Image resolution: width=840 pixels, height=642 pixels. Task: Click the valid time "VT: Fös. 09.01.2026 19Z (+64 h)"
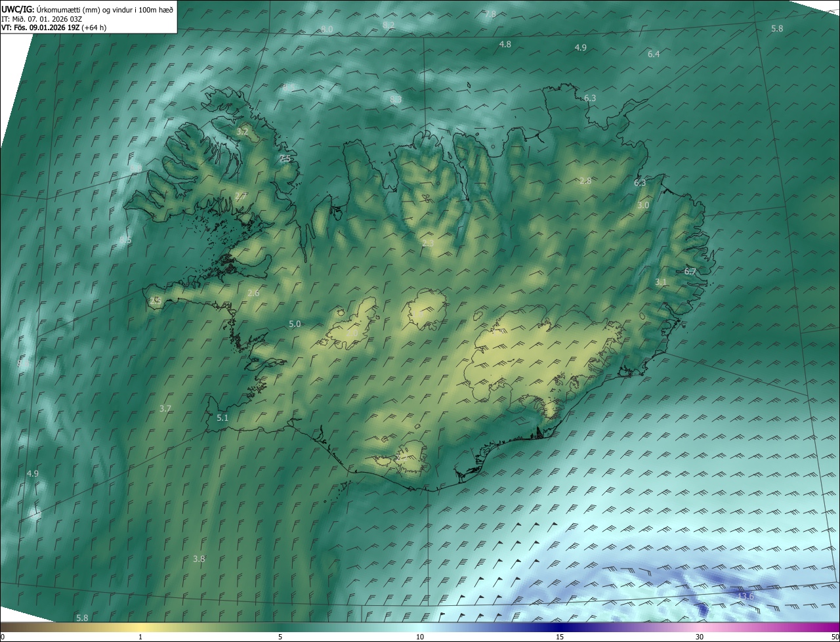tap(54, 28)
